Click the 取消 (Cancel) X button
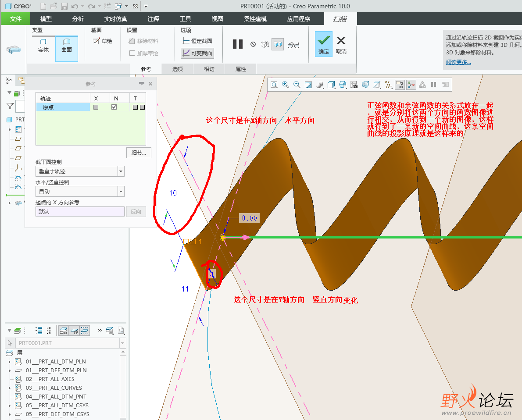Viewport: 522px width, 420px height. (341, 45)
